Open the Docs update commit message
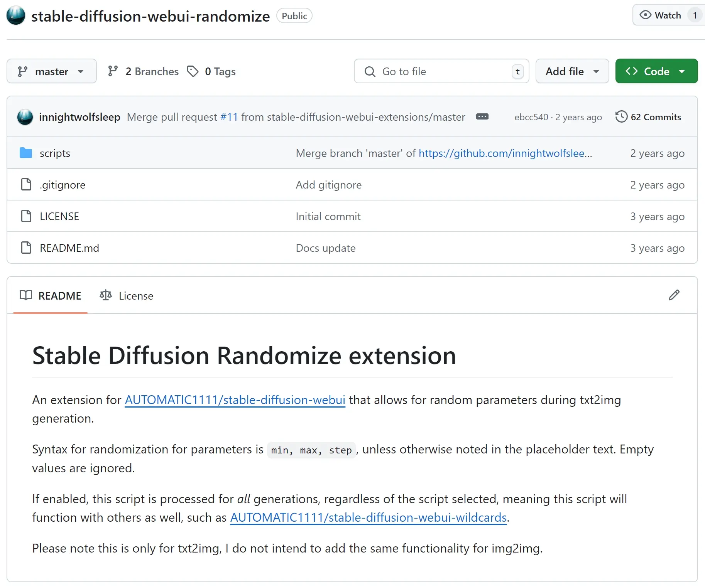The height and width of the screenshot is (588, 705). [x=326, y=248]
